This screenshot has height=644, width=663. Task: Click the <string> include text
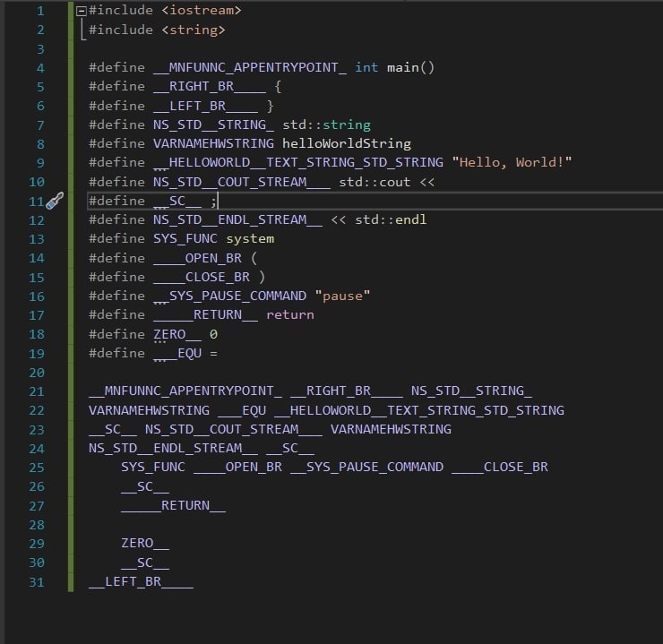click(194, 30)
